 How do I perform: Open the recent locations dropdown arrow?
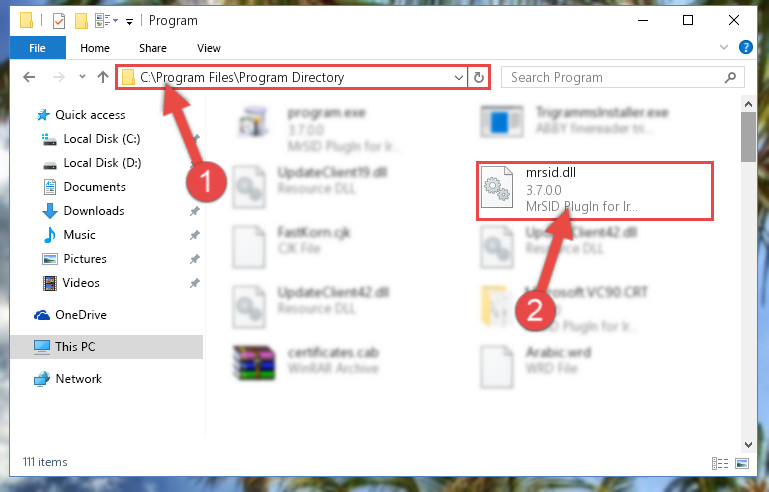click(82, 77)
